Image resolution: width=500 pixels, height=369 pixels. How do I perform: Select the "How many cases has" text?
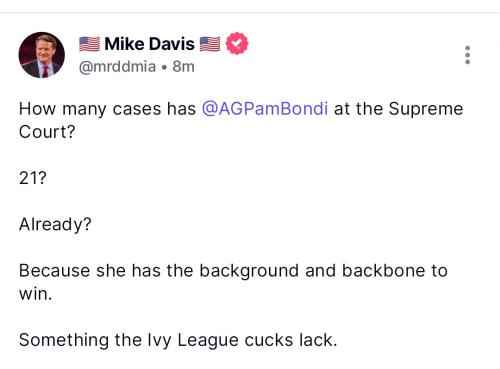[107, 109]
